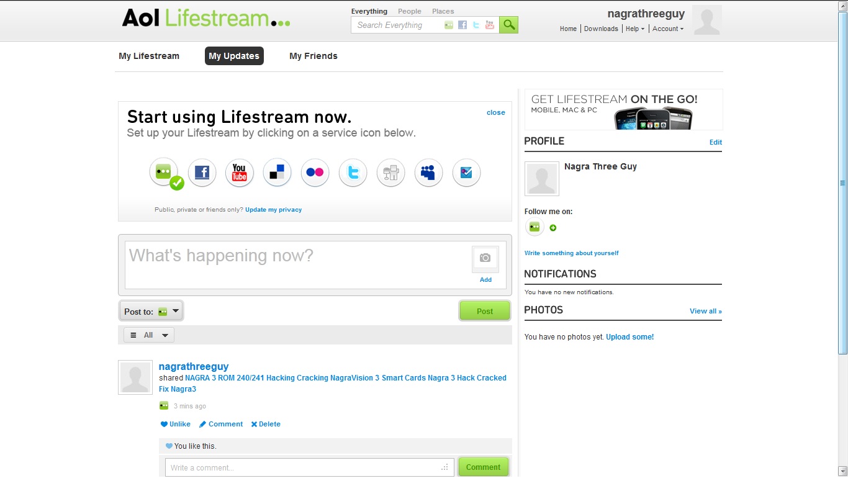The height and width of the screenshot is (504, 848).
Task: Select People search scope
Action: point(410,11)
